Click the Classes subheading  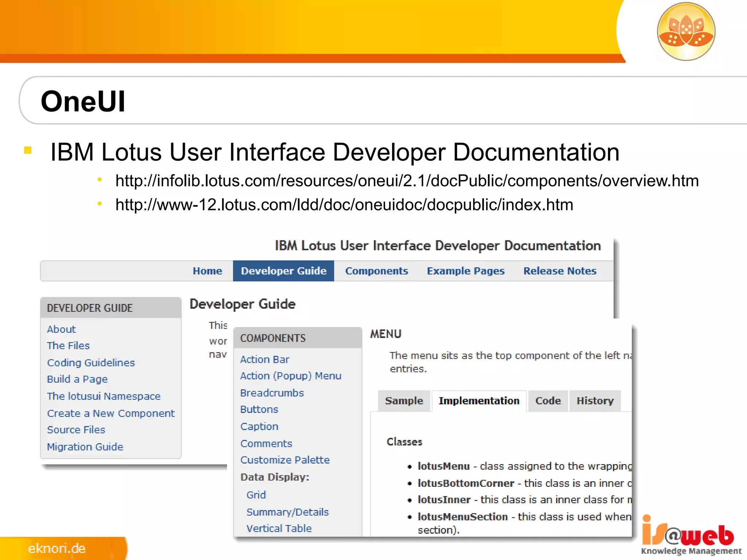tap(404, 442)
